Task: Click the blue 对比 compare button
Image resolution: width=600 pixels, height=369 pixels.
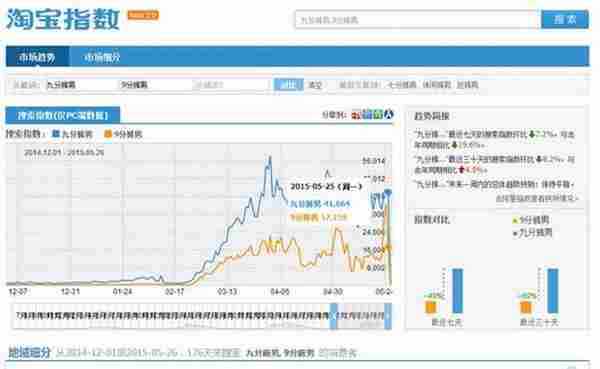Action: (289, 85)
